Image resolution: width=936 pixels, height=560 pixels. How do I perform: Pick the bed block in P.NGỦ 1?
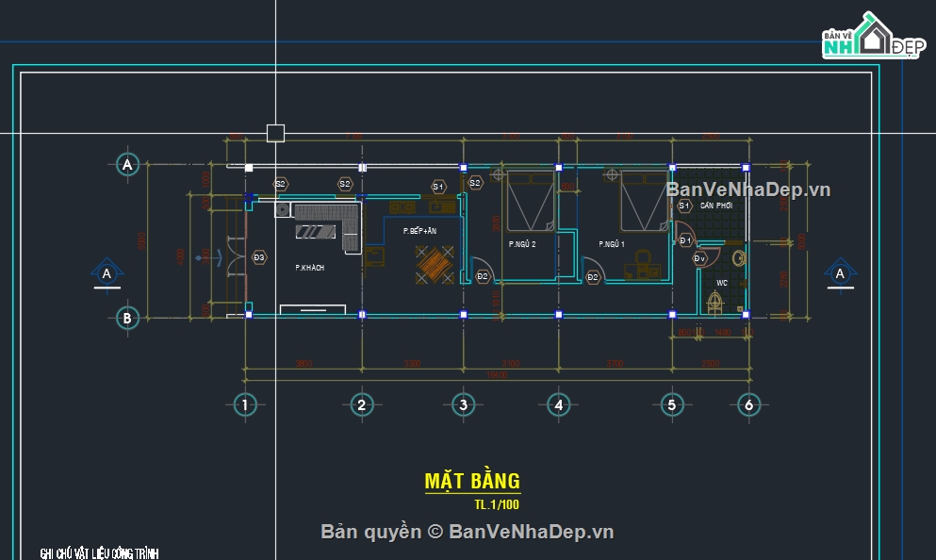click(644, 201)
